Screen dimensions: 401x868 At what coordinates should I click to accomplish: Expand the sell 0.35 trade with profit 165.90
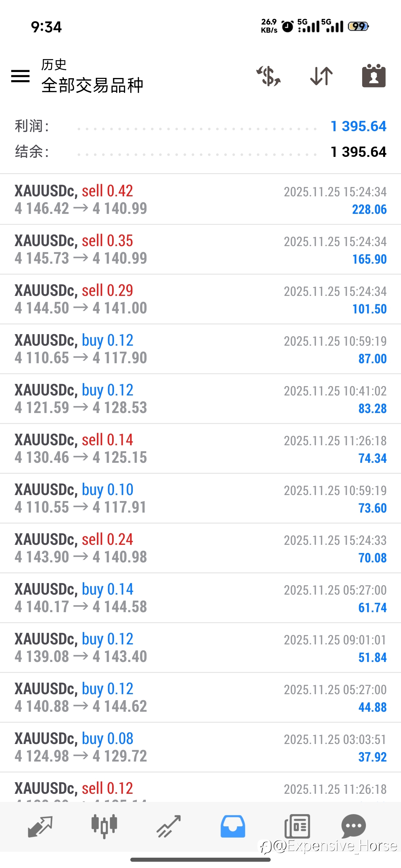pos(200,249)
